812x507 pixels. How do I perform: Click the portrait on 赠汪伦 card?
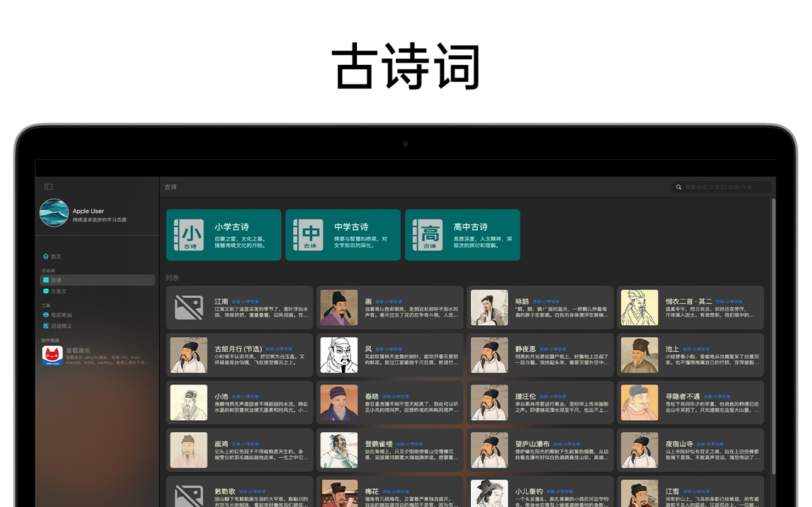pos(489,403)
